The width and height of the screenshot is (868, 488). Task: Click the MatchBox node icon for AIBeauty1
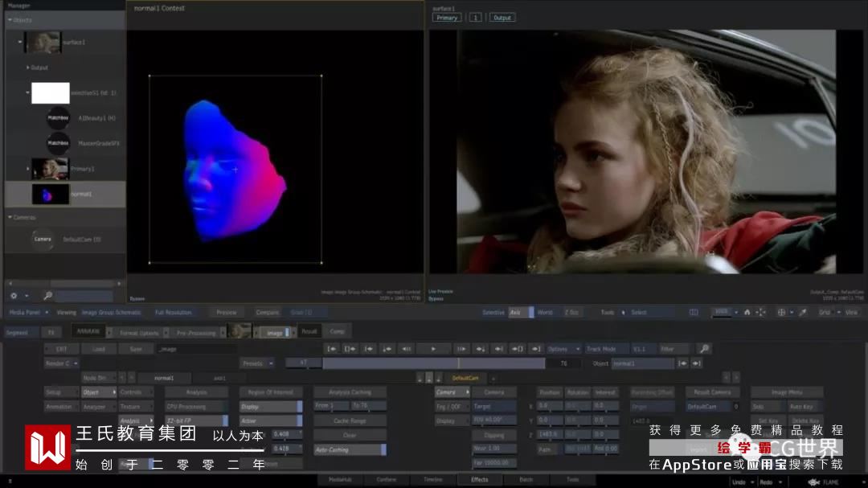pos(58,118)
